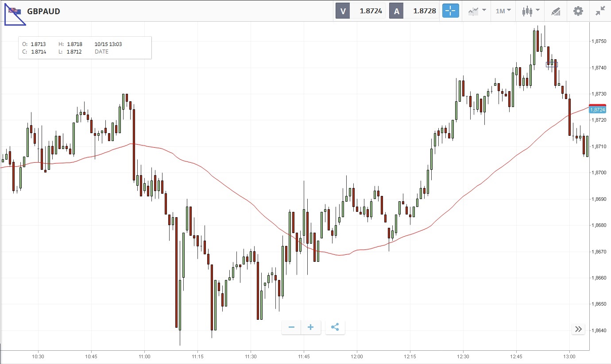611x364 pixels.
Task: Expand the candlestick chart type menu
Action: pos(530,11)
